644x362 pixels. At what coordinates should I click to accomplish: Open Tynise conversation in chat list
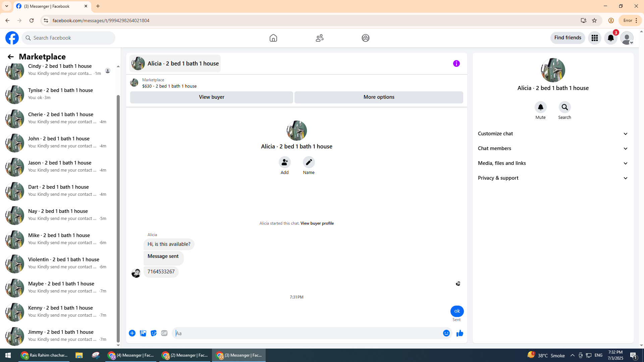click(59, 94)
